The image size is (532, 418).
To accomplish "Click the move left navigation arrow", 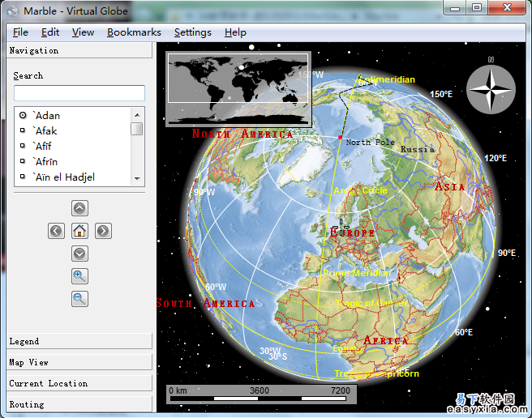I will pos(56,231).
